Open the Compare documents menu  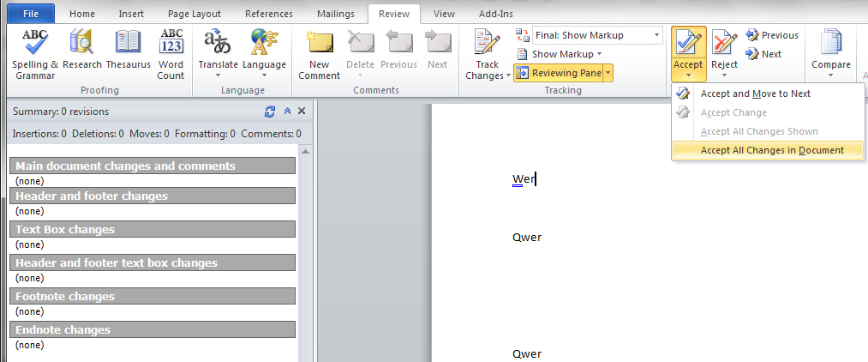pyautogui.click(x=831, y=54)
